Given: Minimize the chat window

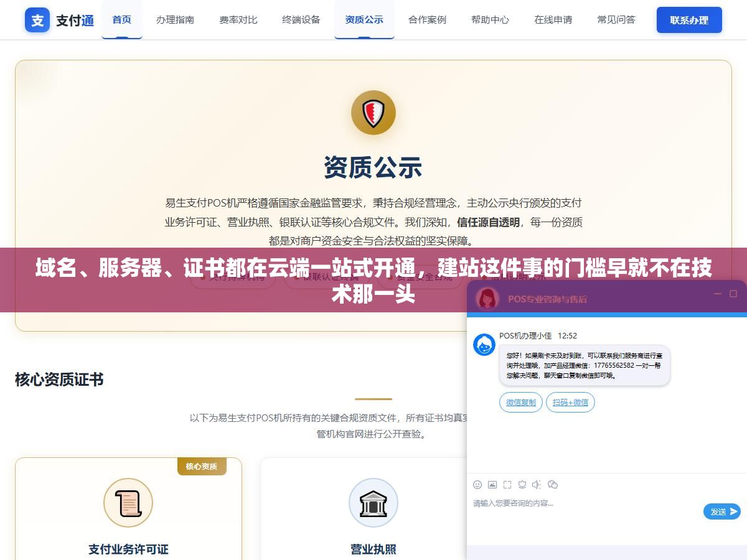Looking at the screenshot, I should click(718, 294).
